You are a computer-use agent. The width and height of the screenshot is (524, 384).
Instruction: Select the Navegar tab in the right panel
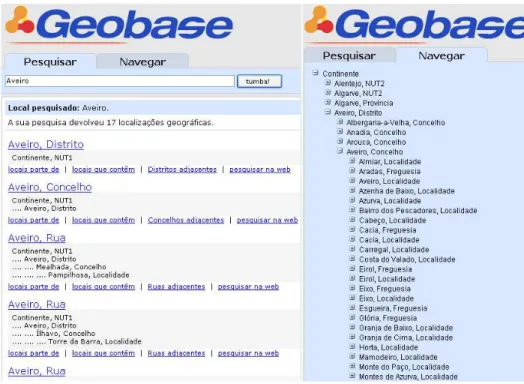click(441, 55)
